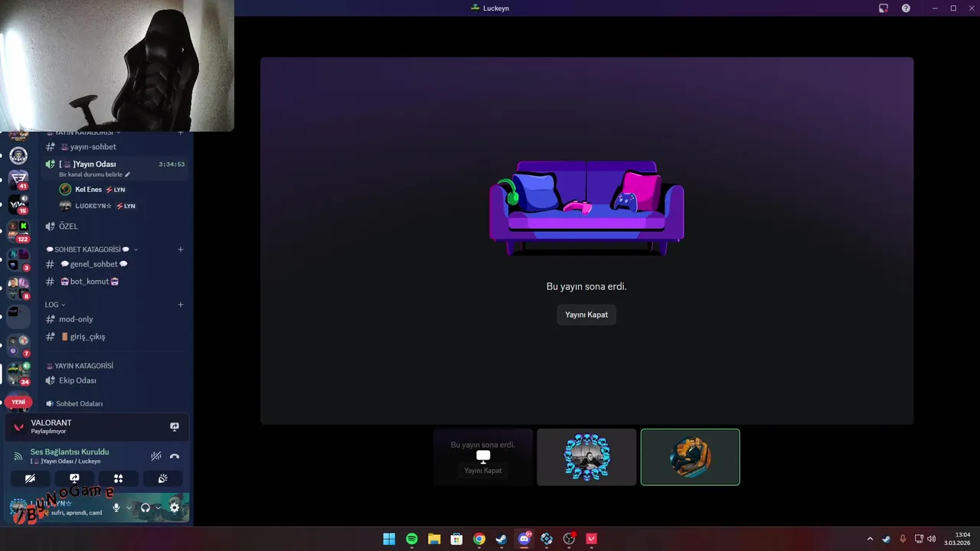Open server icon with 41 badge
The height and width of the screenshot is (551, 980).
(18, 180)
